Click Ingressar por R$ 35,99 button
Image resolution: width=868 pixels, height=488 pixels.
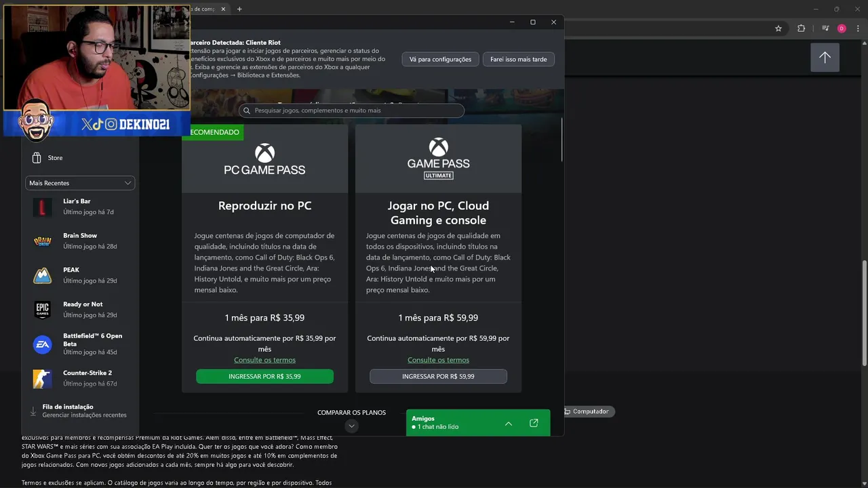(264, 376)
